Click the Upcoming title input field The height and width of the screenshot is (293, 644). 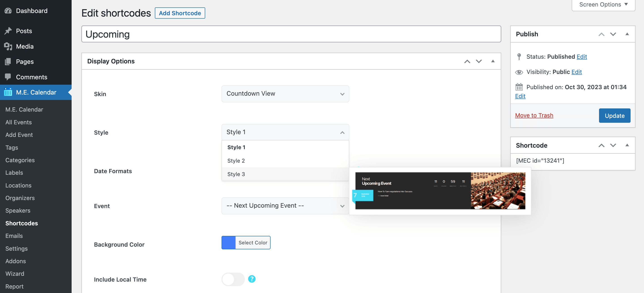[291, 34]
